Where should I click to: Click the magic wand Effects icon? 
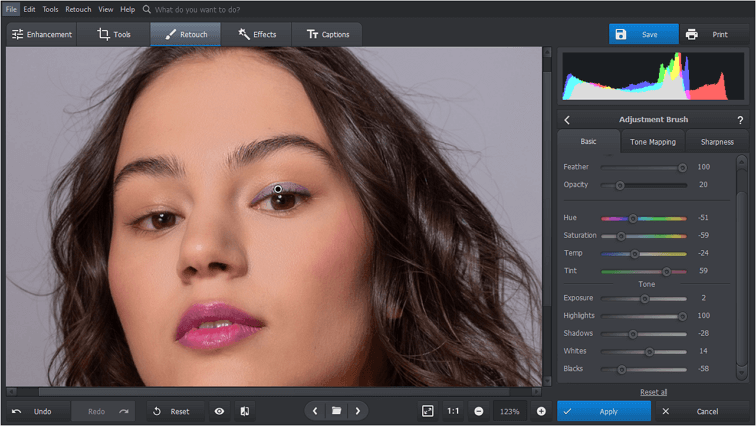pos(243,34)
